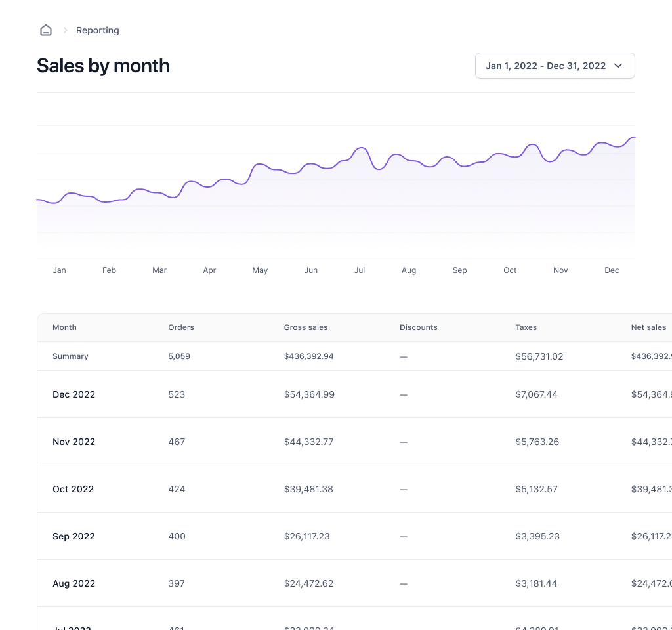The height and width of the screenshot is (630, 672).
Task: Click the $5,763.26 taxes cell
Action: [x=537, y=442]
